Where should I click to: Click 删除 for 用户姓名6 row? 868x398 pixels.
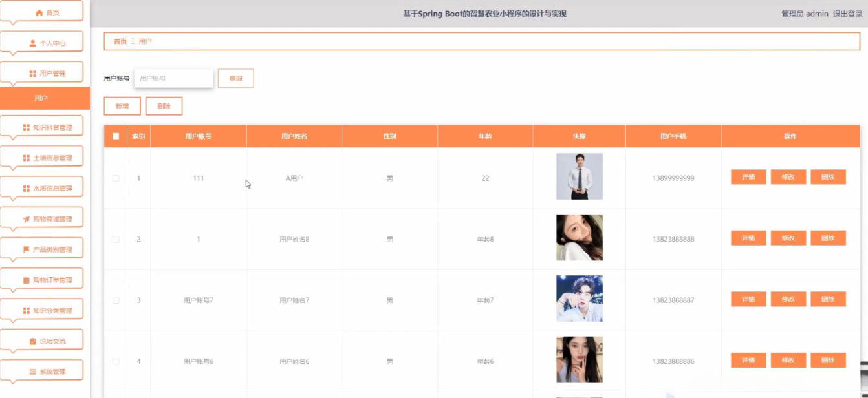828,360
